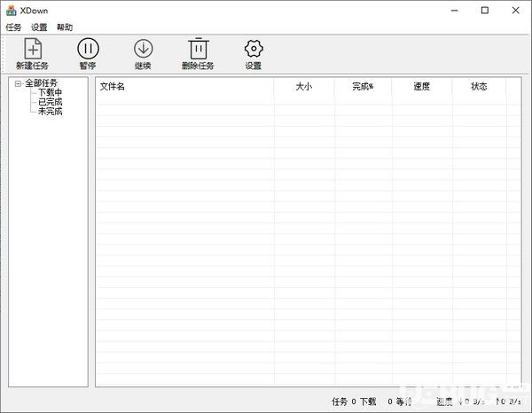Open settings via the 设置 gear icon
Viewport: 532px width, 413px height.
click(254, 49)
